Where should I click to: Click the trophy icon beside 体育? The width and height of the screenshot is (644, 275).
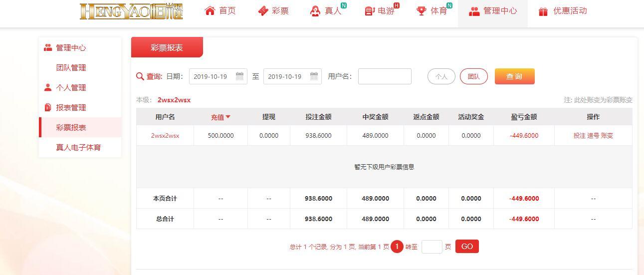tap(422, 11)
